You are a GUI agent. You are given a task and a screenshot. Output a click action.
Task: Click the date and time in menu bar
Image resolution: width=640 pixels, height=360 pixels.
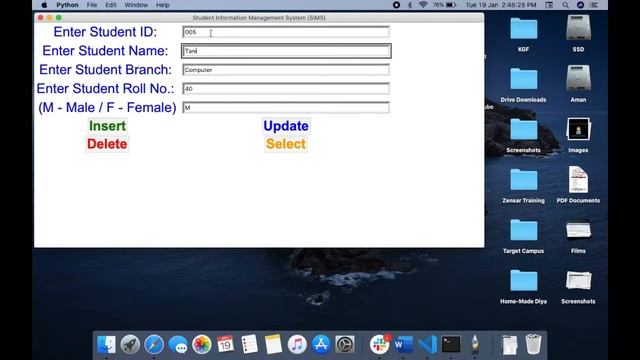tap(501, 5)
